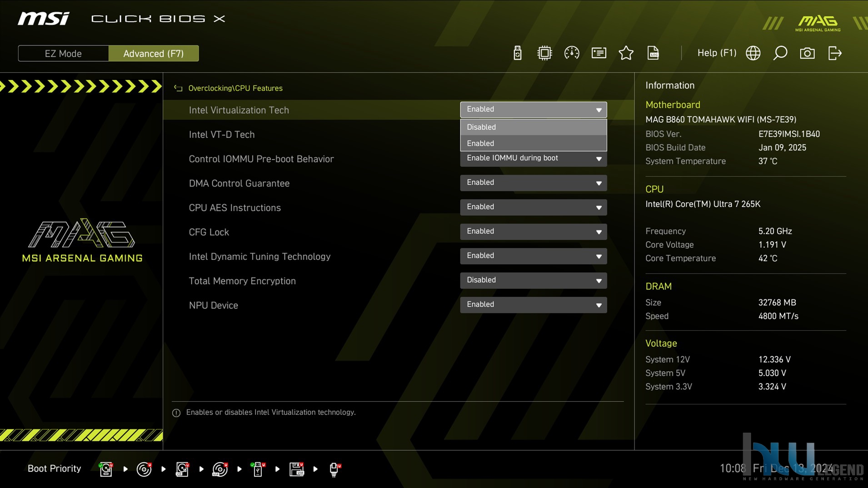Select the Intel Virtualization Tech row label
Viewport: 868px width, 488px height.
tap(239, 110)
